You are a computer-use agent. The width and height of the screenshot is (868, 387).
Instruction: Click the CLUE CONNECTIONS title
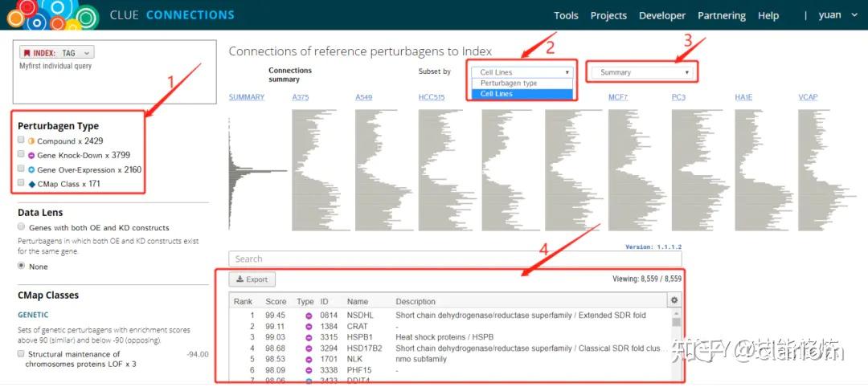[172, 15]
